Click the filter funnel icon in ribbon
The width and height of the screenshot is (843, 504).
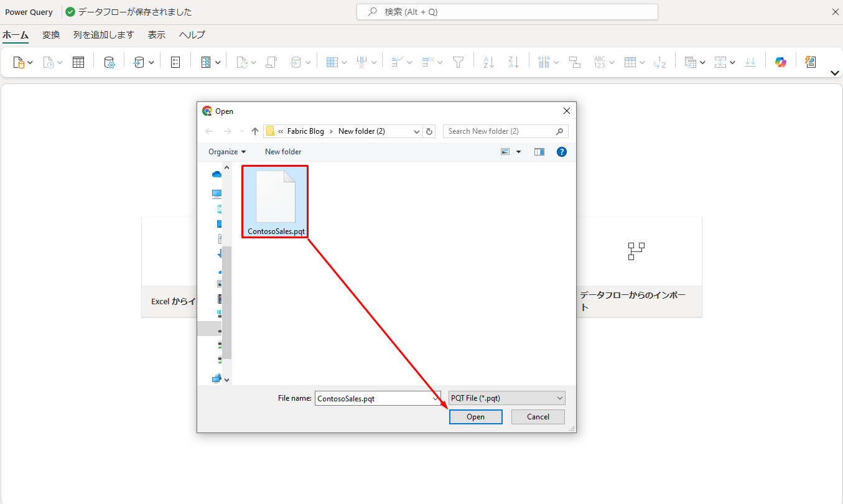(459, 62)
